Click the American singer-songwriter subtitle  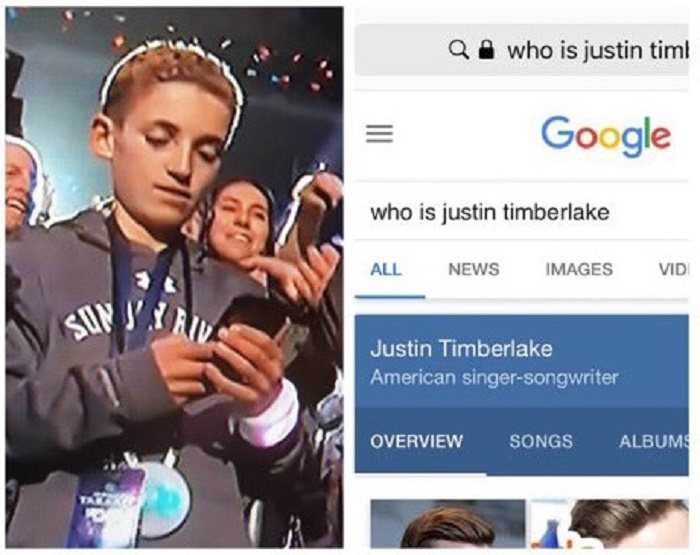[494, 378]
